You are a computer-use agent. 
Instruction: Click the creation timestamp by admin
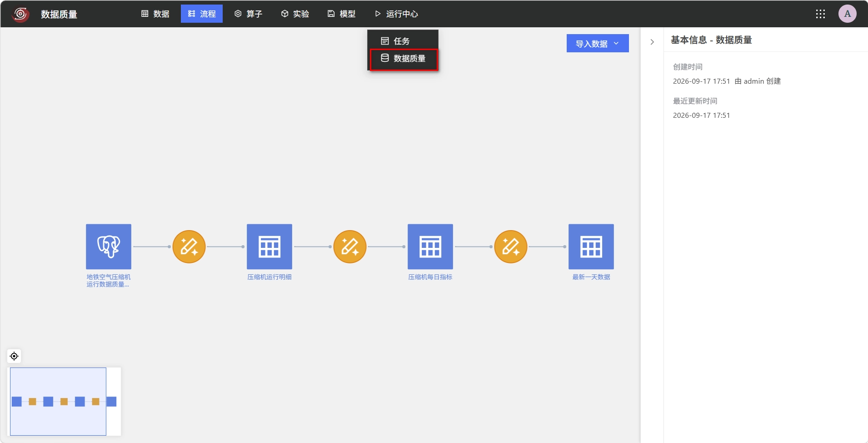(x=727, y=81)
